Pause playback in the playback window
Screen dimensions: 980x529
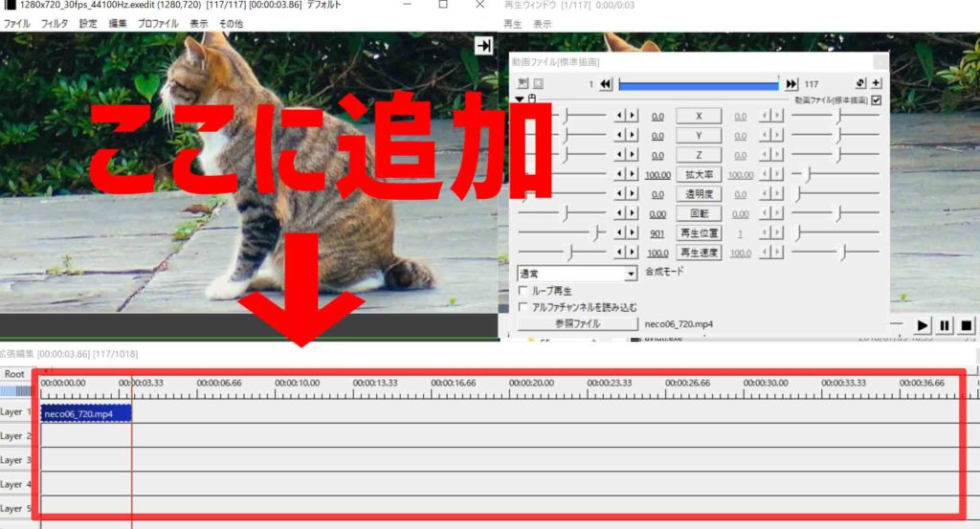pyautogui.click(x=945, y=325)
